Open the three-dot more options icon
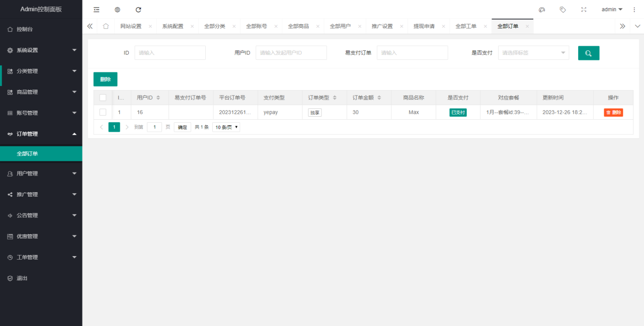This screenshot has width=644, height=326. (x=634, y=9)
